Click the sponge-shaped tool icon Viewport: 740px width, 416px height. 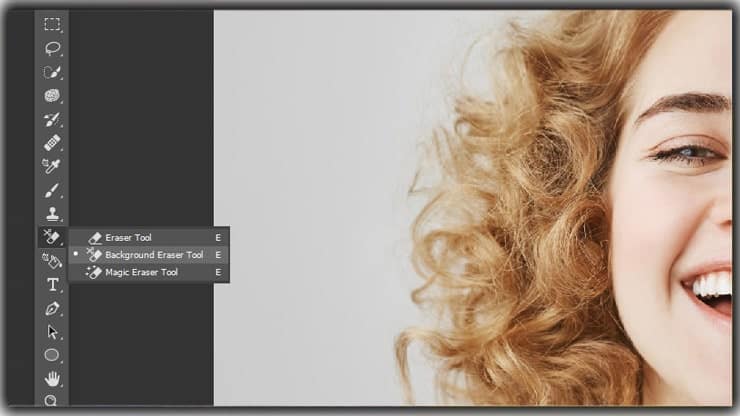coord(52,96)
